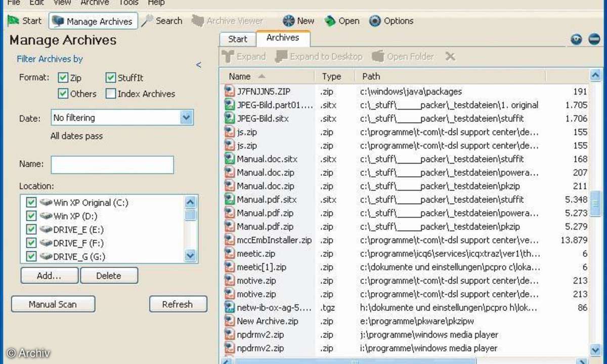This screenshot has height=364, width=607.
Task: Collapse the Filter Archives by panel arrow
Action: click(199, 65)
